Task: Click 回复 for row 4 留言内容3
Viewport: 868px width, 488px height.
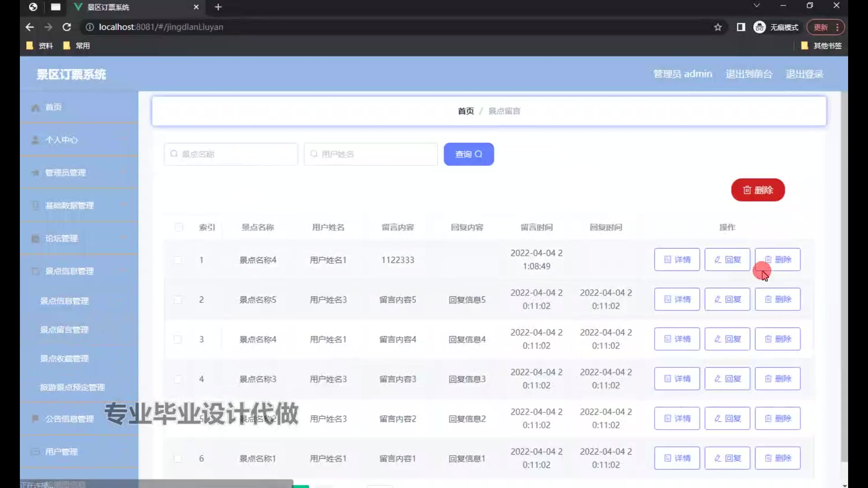Action: tap(727, 379)
